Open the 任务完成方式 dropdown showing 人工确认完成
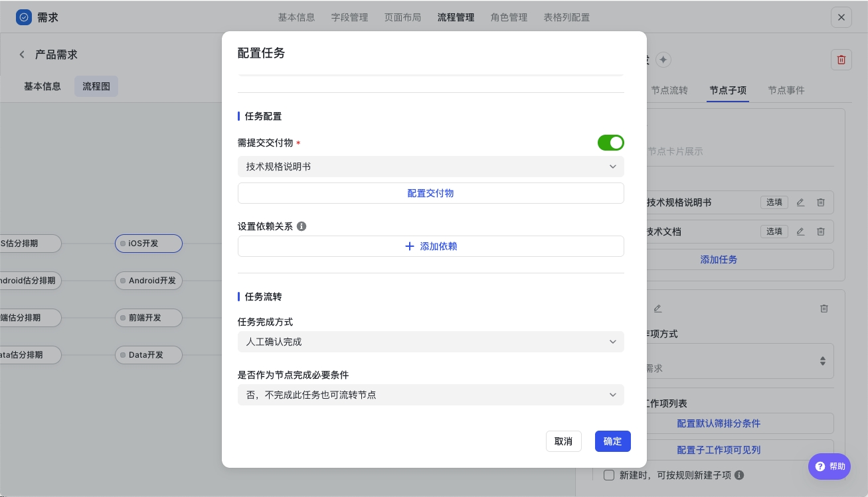Image resolution: width=868 pixels, height=497 pixels. (431, 342)
